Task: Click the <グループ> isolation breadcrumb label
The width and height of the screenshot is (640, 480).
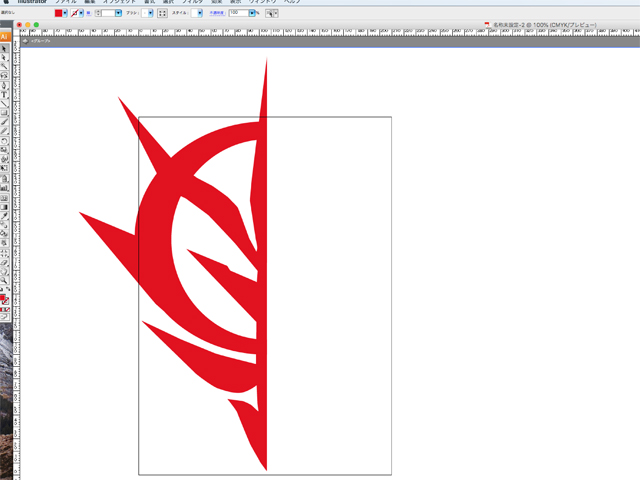Action: pos(40,41)
